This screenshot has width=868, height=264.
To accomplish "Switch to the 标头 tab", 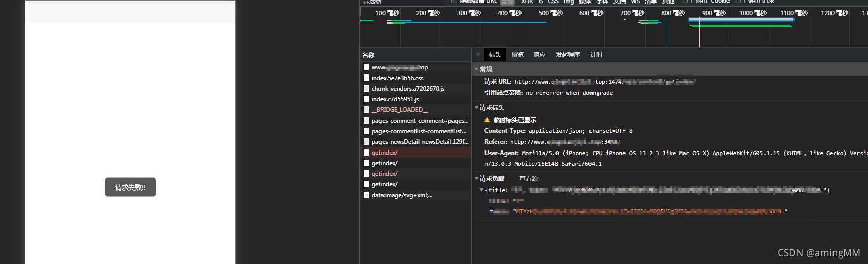I will 495,55.
